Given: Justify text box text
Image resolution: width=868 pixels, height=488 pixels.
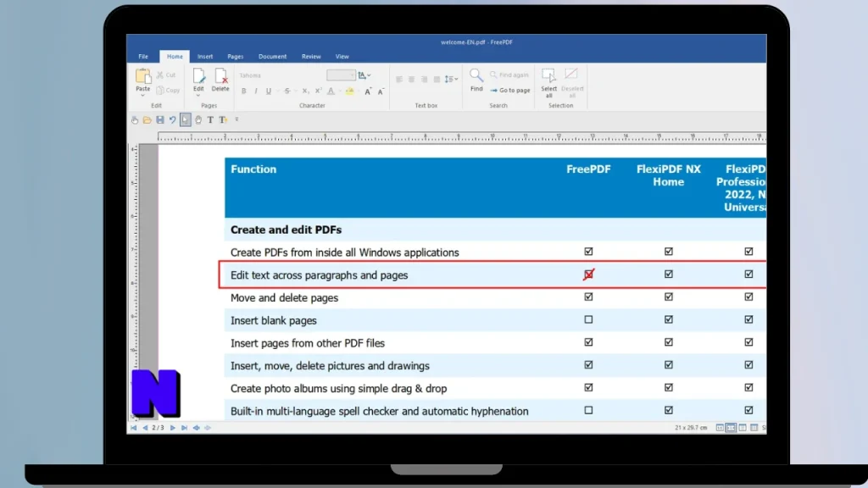Looking at the screenshot, I should [437, 80].
